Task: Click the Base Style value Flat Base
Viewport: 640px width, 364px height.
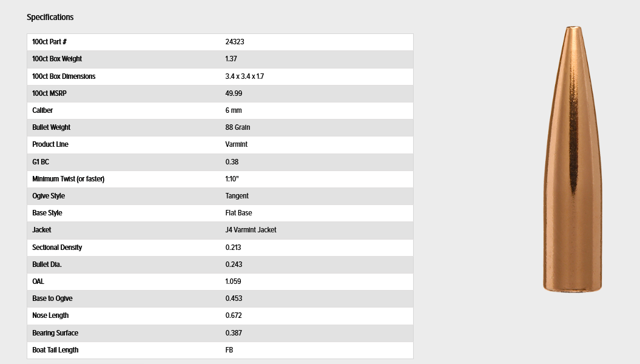Action: pos(239,213)
